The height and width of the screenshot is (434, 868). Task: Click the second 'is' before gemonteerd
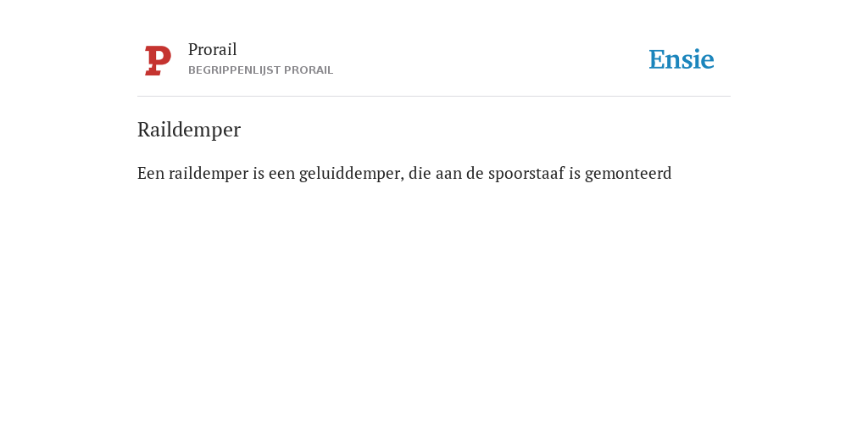point(575,173)
